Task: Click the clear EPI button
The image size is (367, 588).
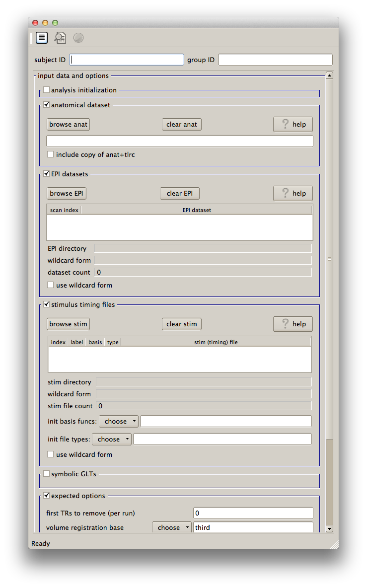Action: [x=180, y=193]
